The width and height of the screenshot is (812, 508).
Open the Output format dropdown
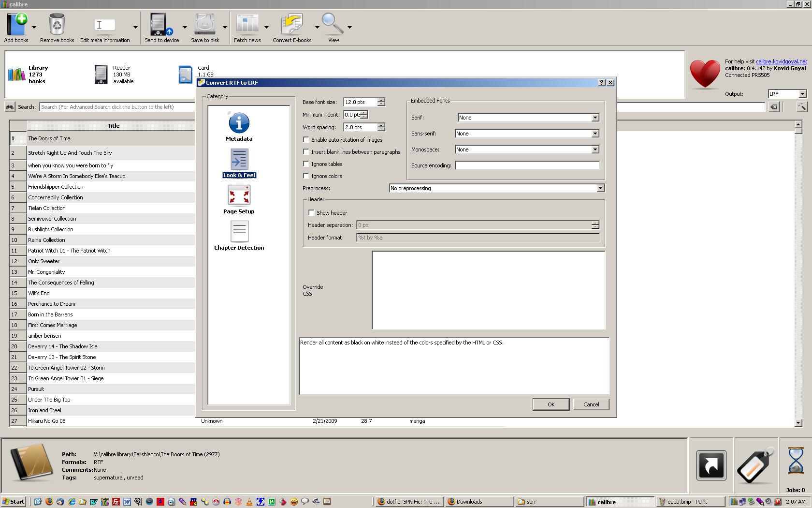click(x=802, y=94)
